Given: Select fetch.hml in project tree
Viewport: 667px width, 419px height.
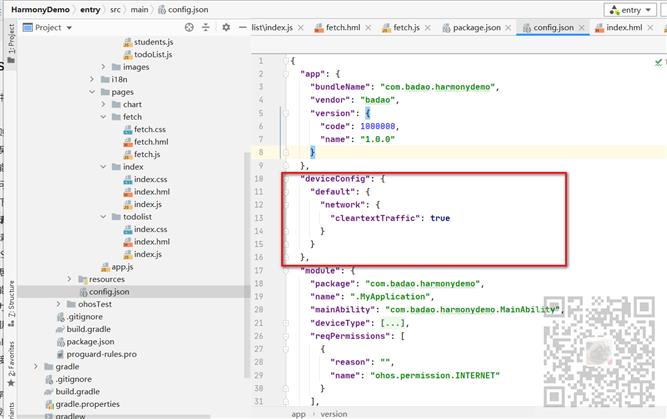Looking at the screenshot, I should pos(146,142).
